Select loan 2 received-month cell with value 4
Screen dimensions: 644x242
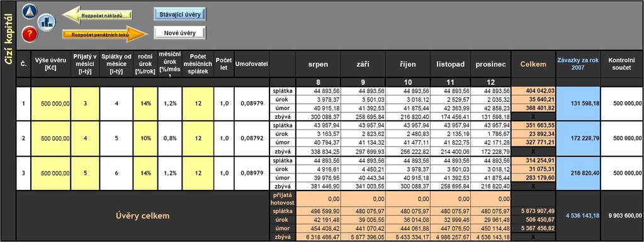[x=85, y=138]
